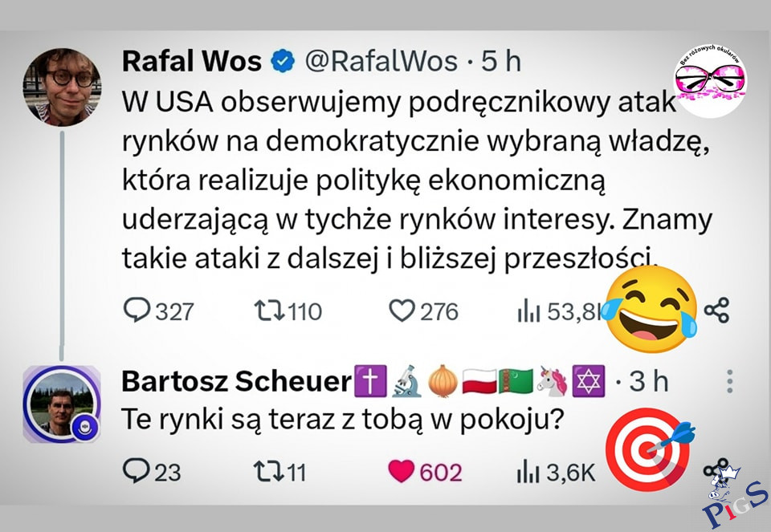Open replies on Rafal Wos tweet
771x532 pixels.
158,311
